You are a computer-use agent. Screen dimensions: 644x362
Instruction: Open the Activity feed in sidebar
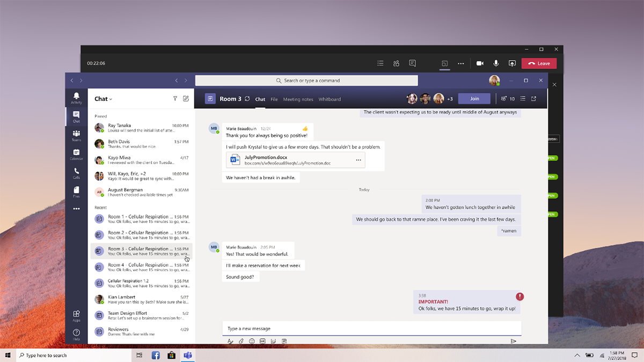pos(76,98)
